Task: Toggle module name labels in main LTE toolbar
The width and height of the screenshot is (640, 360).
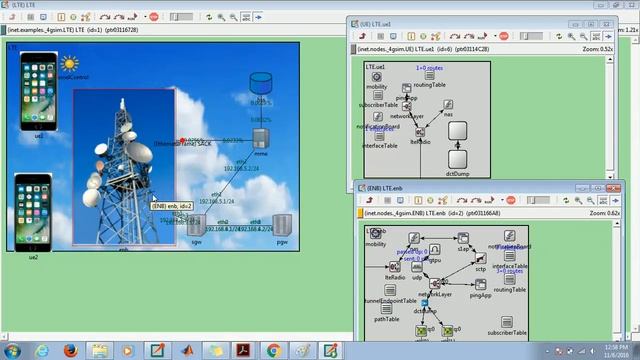Action: pos(246,17)
